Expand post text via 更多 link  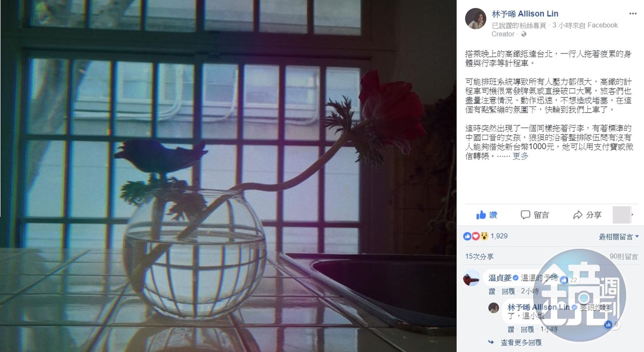click(x=520, y=156)
